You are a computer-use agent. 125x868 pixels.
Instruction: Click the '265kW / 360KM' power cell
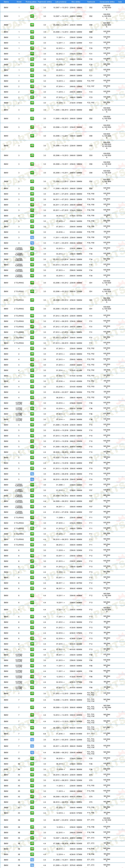(x=76, y=769)
